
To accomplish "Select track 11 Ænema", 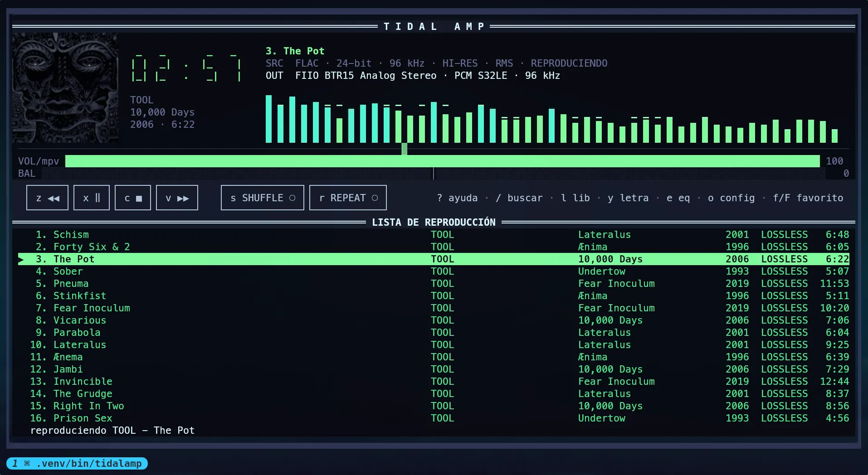I will 434,357.
